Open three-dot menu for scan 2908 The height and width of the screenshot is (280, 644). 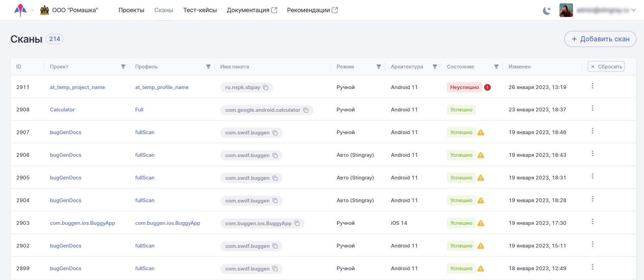592,108
